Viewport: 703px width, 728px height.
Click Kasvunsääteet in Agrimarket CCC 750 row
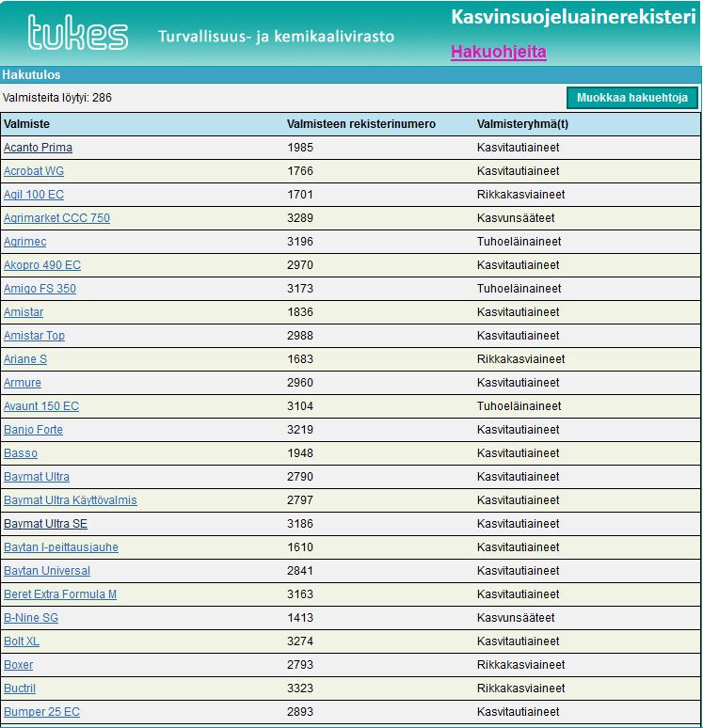[516, 218]
